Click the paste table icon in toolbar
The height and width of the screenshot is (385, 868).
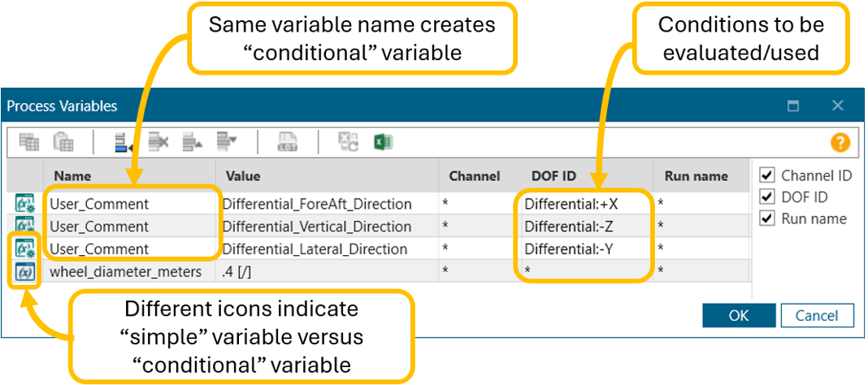tap(63, 142)
